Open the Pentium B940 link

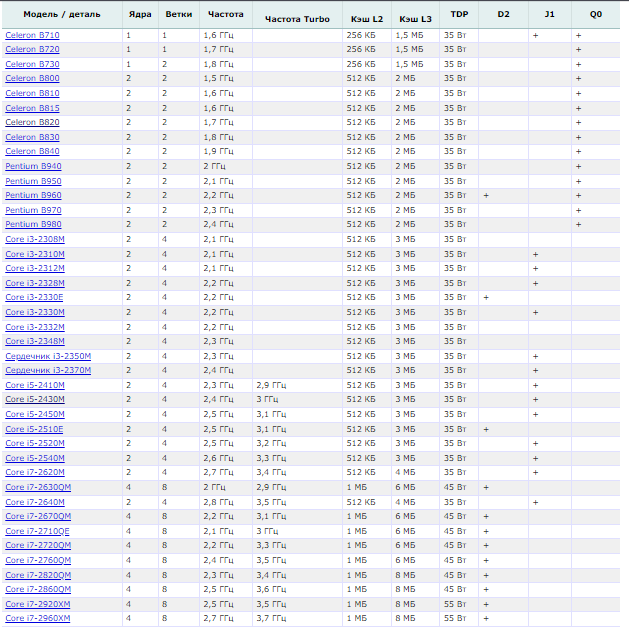point(34,166)
